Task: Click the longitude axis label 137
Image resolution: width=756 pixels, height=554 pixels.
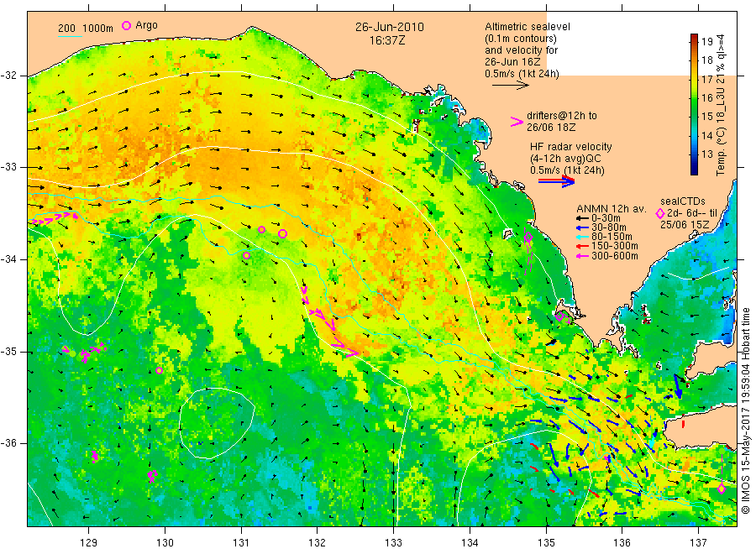Action: 699,543
